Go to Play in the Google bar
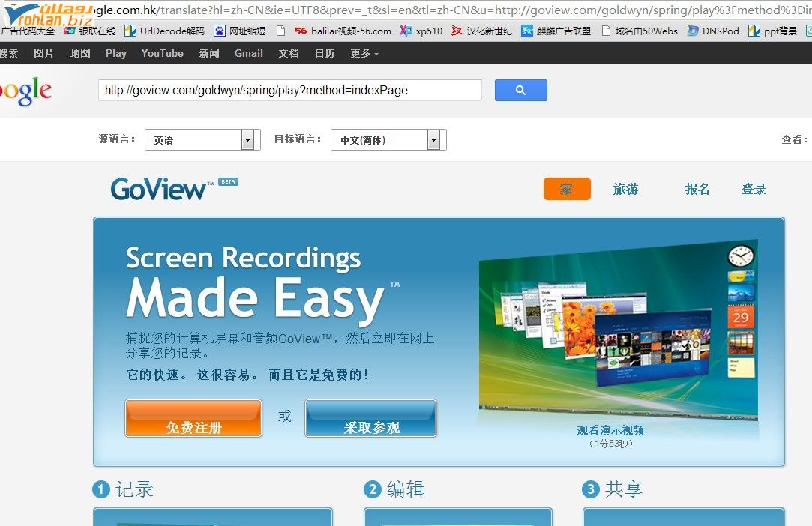The width and height of the screenshot is (812, 526). [x=116, y=53]
